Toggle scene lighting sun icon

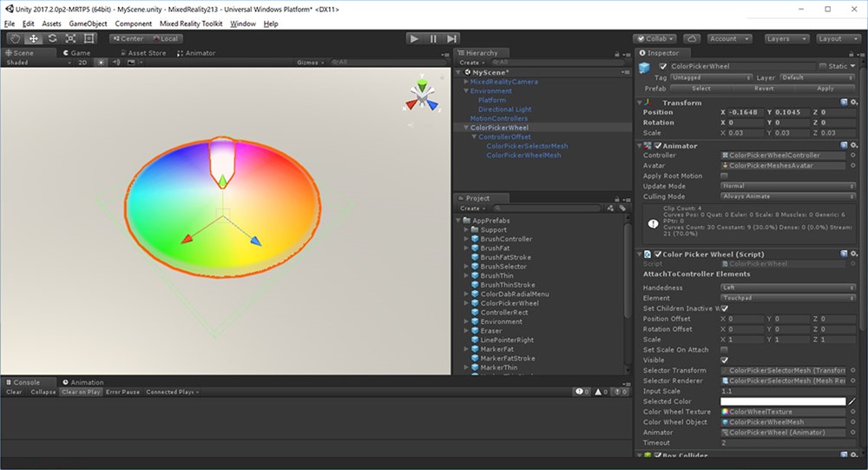(102, 63)
